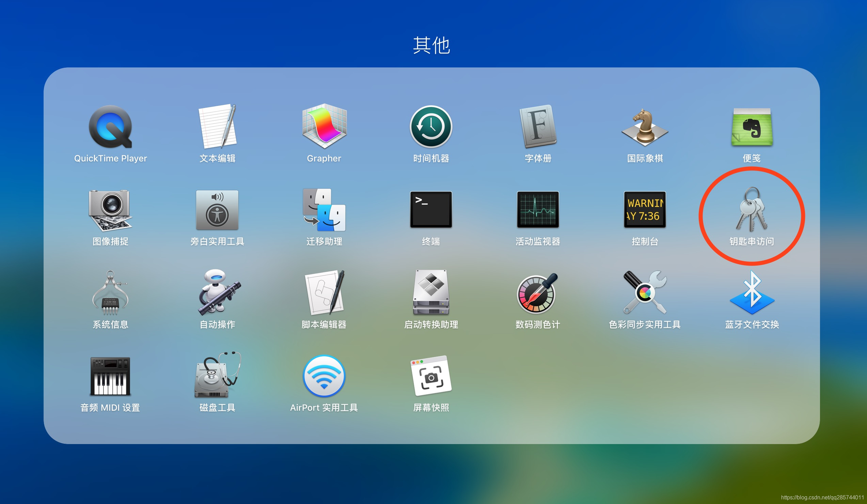The image size is (867, 504).
Task: Launch 图像捕捉 (Image Capture)
Action: [110, 210]
